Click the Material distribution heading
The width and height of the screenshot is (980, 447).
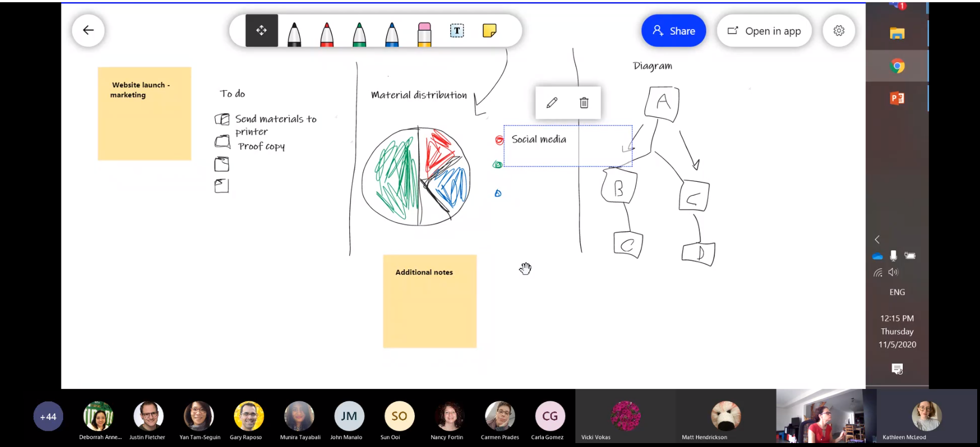[x=419, y=95]
